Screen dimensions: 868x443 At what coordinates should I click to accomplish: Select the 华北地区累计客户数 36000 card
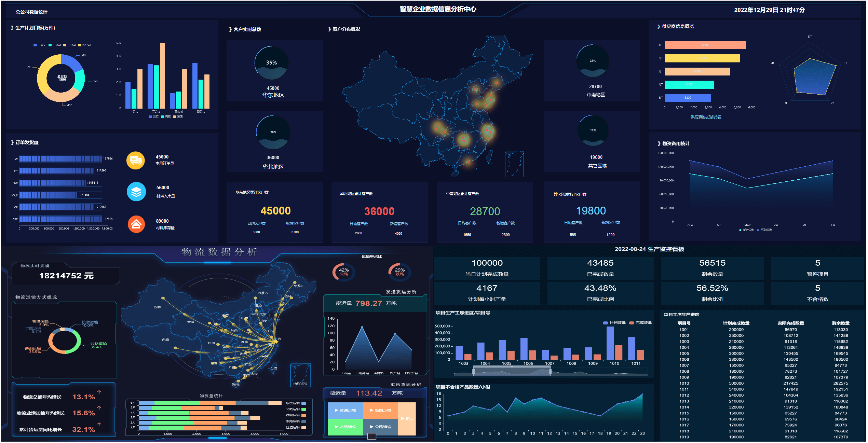point(379,212)
